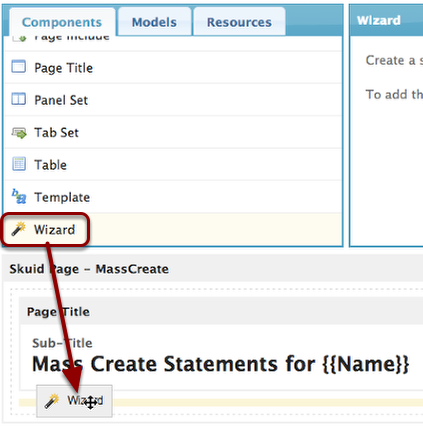Click the Template component icon
The width and height of the screenshot is (423, 436).
[x=19, y=196]
